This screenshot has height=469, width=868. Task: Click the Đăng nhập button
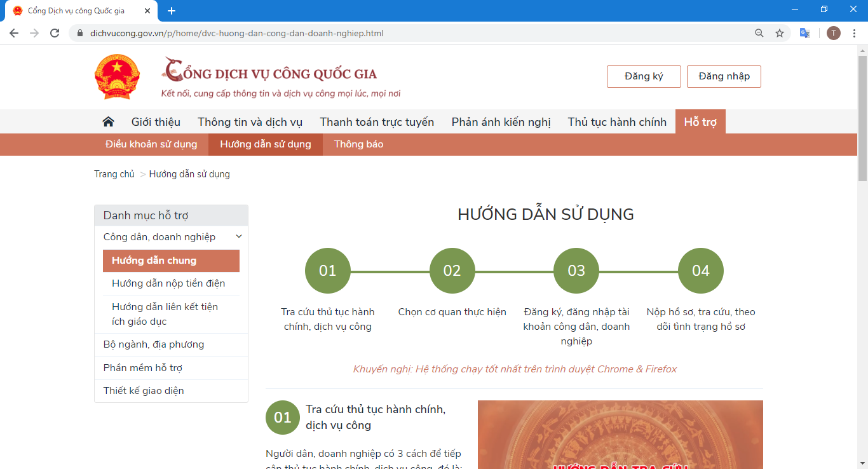(x=724, y=76)
